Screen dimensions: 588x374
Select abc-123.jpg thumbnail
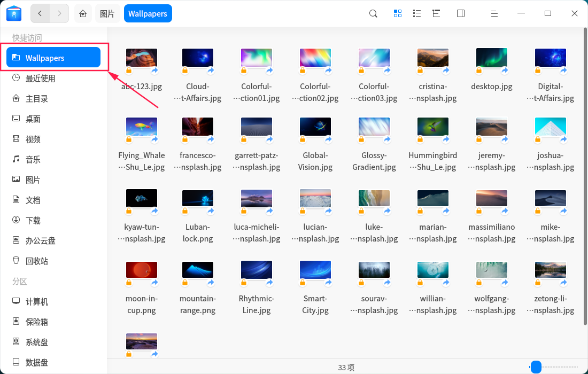[x=141, y=57]
